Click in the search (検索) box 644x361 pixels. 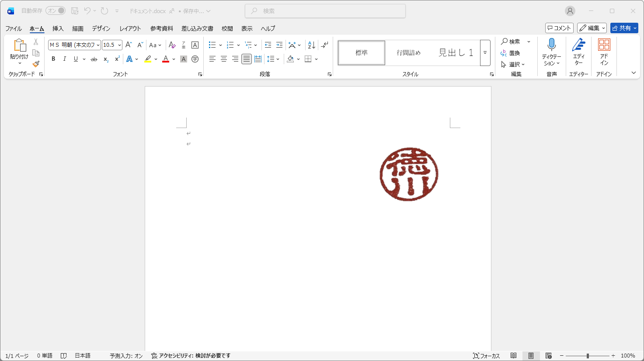click(x=325, y=11)
